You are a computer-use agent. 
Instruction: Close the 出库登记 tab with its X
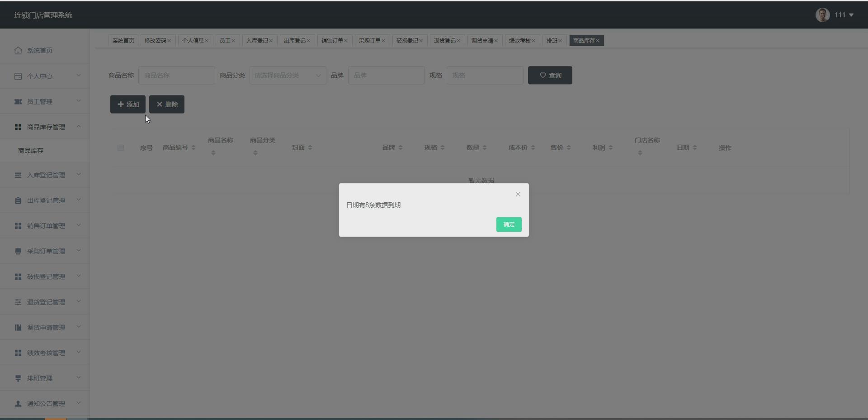[308, 41]
